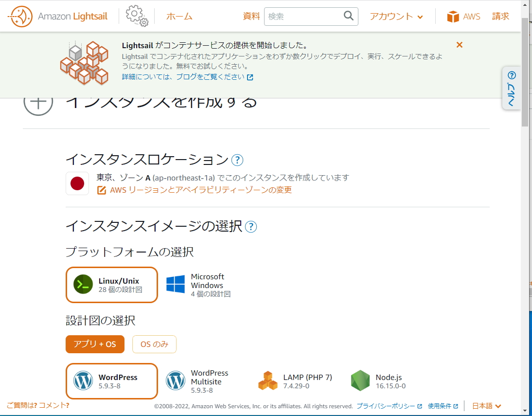Screen dimensions: 532x416
Task: Click the 検索 search input field
Action: click(x=311, y=17)
